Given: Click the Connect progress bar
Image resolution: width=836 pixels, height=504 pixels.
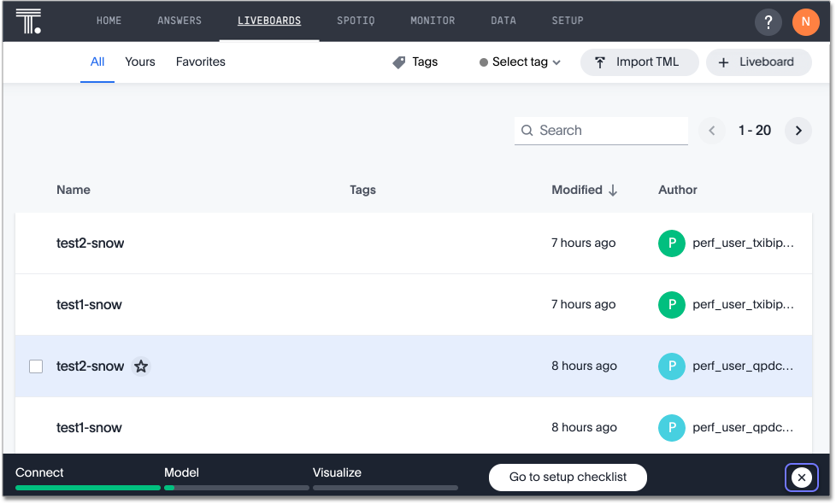Looking at the screenshot, I should pos(88,488).
